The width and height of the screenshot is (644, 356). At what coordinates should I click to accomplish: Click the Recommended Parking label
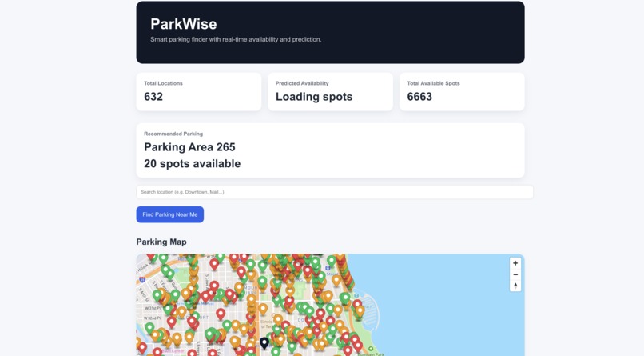pyautogui.click(x=173, y=134)
